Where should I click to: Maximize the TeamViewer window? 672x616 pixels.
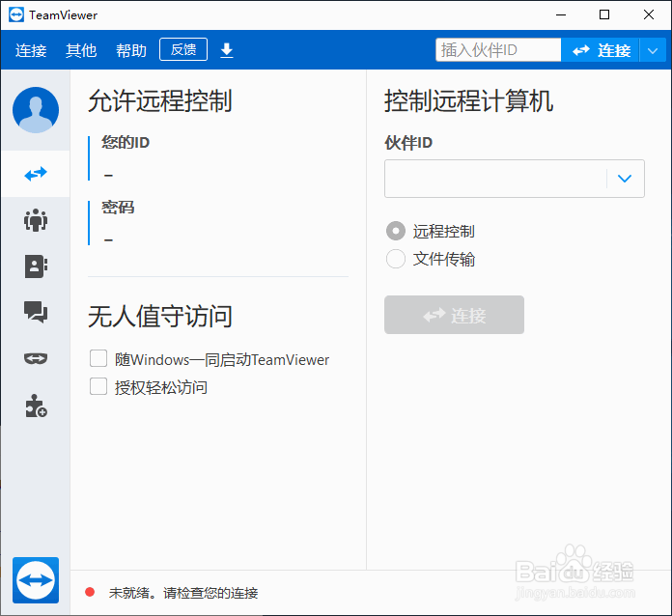pyautogui.click(x=604, y=15)
